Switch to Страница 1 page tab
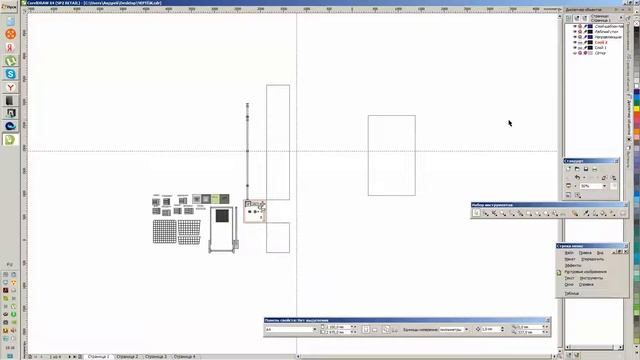This screenshot has width=640, height=360. pos(98,357)
